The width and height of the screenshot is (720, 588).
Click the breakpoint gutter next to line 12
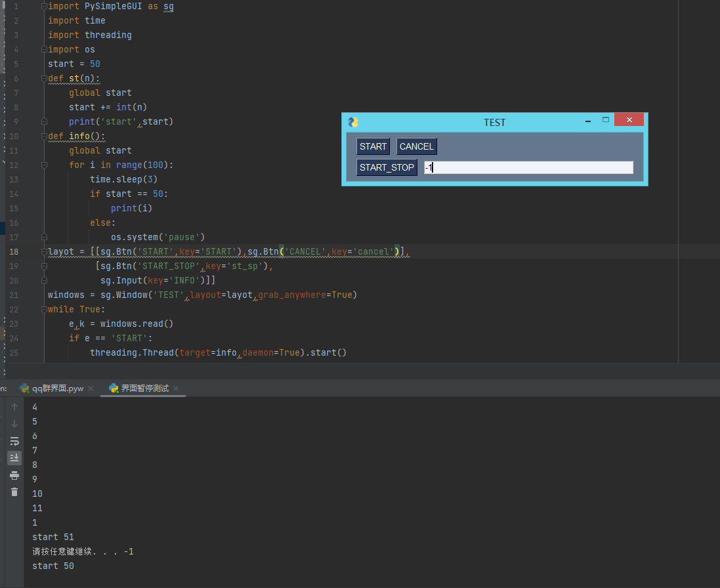coord(30,165)
